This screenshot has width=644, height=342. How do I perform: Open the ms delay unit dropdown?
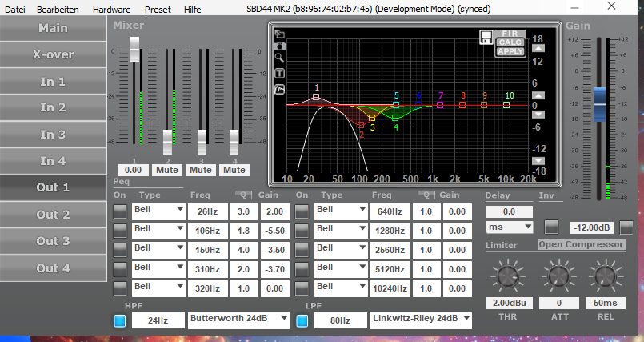tap(510, 227)
